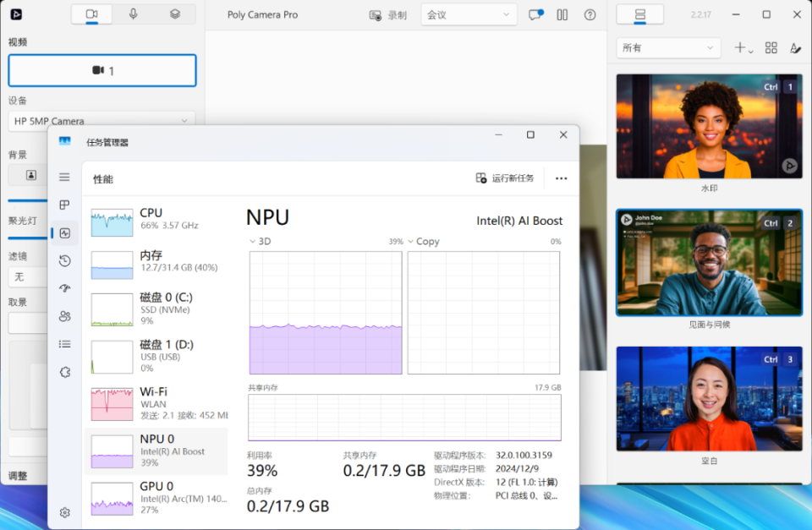Open the Users page in Task Manager sidebar
812x530 pixels.
coord(64,316)
